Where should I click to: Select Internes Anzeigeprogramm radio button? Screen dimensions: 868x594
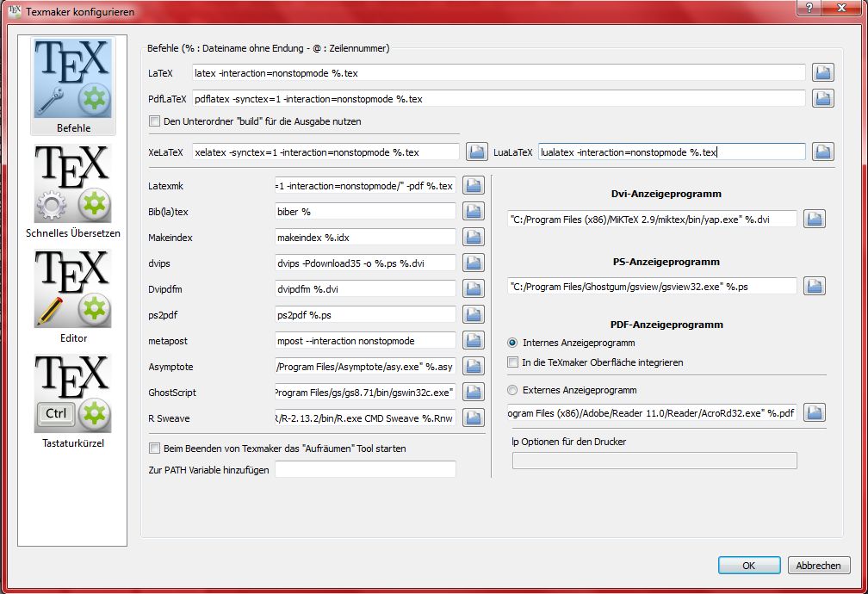pyautogui.click(x=512, y=343)
